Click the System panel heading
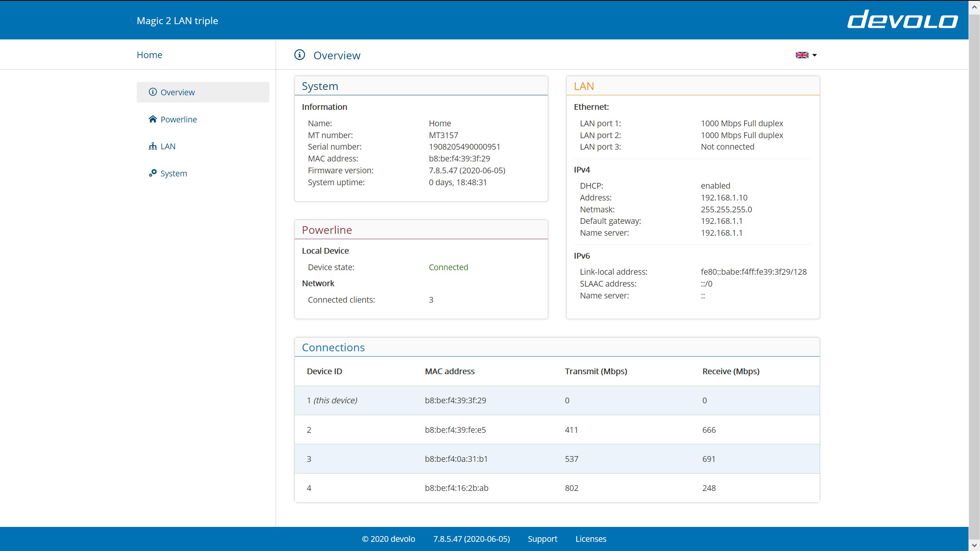Image resolution: width=980 pixels, height=551 pixels. pos(320,86)
